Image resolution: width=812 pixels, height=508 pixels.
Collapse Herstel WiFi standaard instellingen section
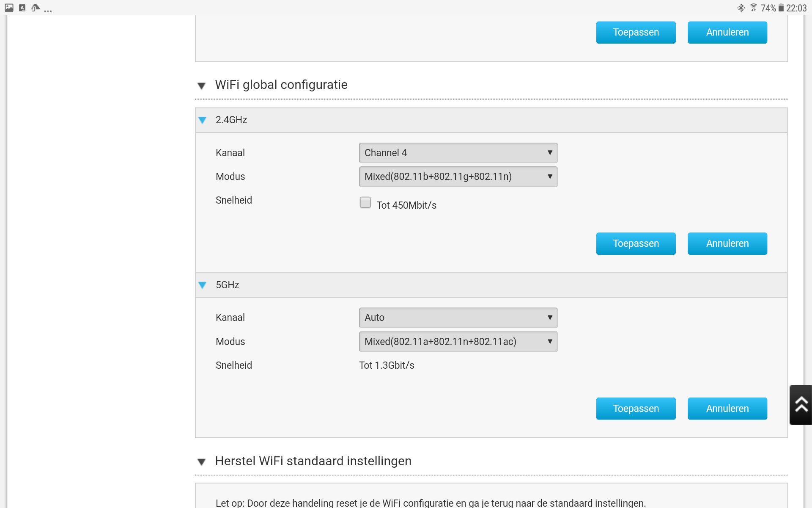tap(201, 462)
